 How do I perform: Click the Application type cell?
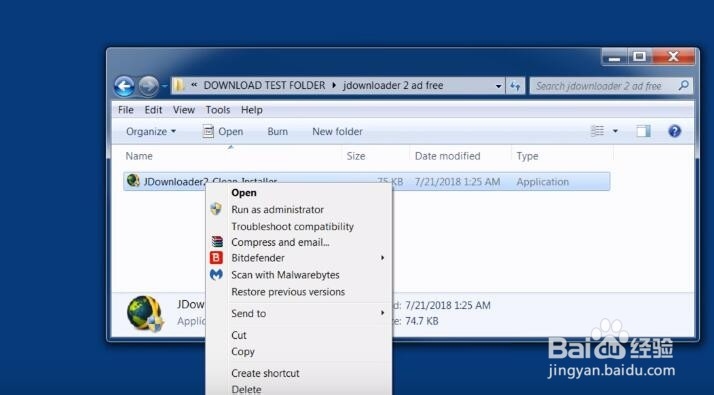coord(542,182)
